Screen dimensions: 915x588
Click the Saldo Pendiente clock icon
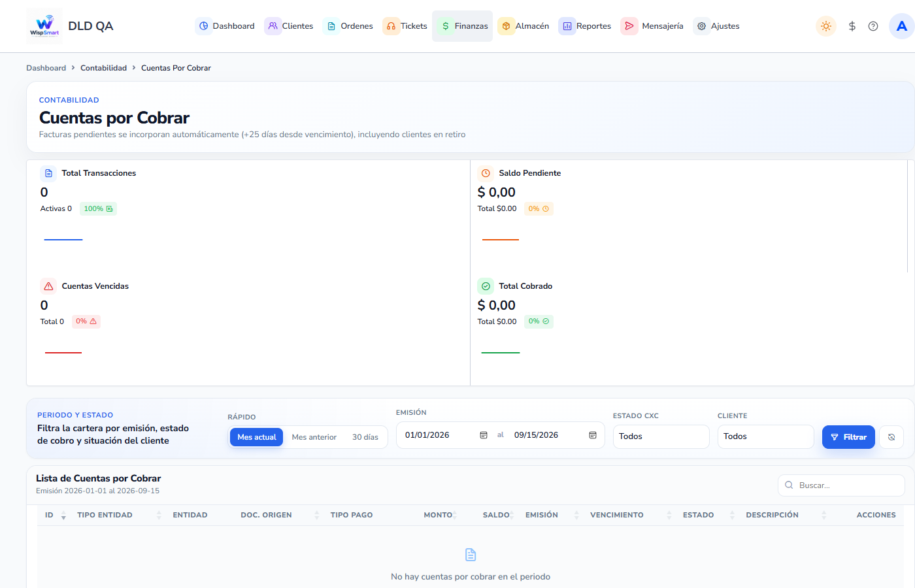point(486,173)
